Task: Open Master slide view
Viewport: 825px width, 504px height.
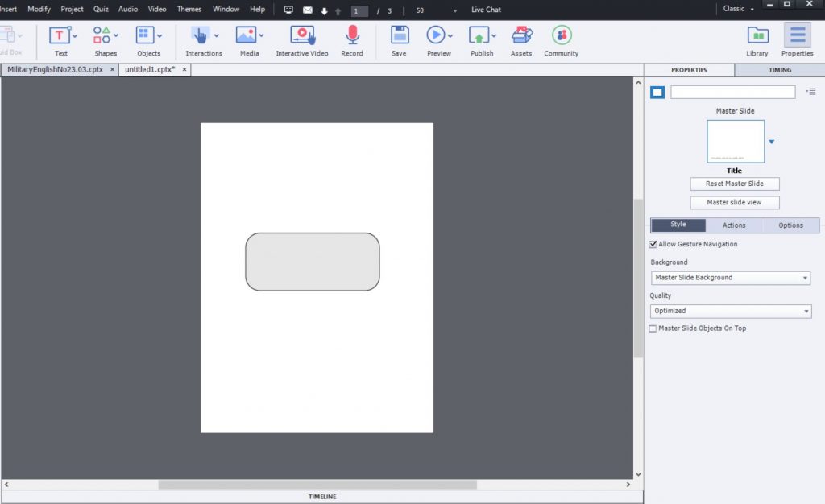Action: tap(734, 202)
